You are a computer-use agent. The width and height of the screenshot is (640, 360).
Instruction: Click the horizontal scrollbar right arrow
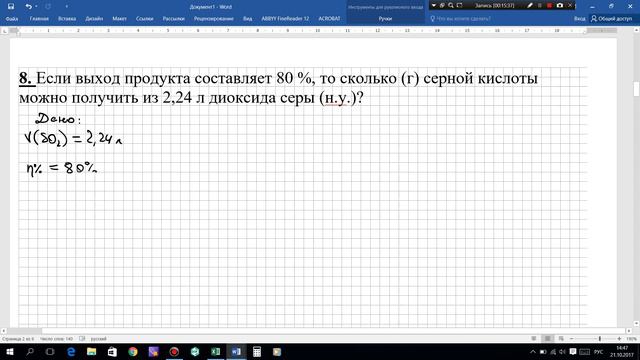click(x=629, y=331)
